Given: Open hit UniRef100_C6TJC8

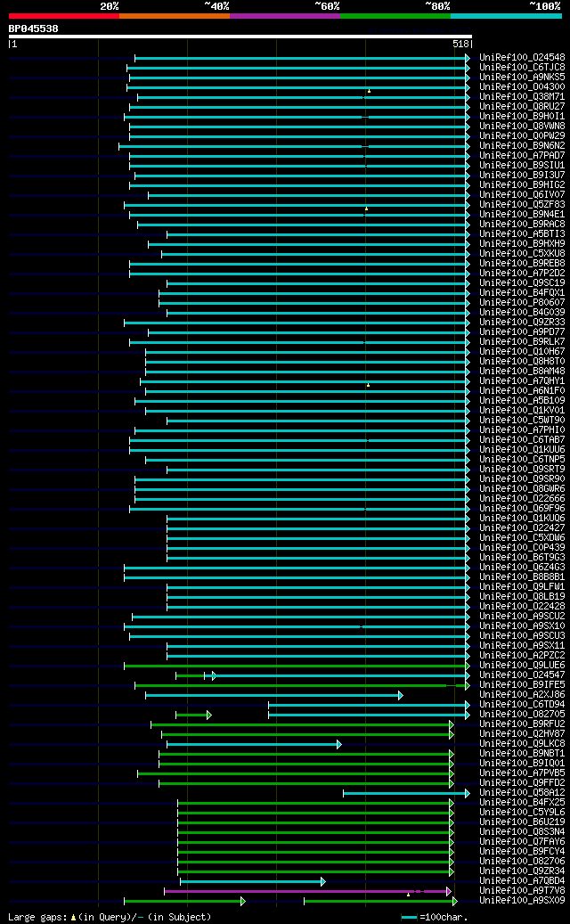Looking at the screenshot, I should tap(522, 67).
